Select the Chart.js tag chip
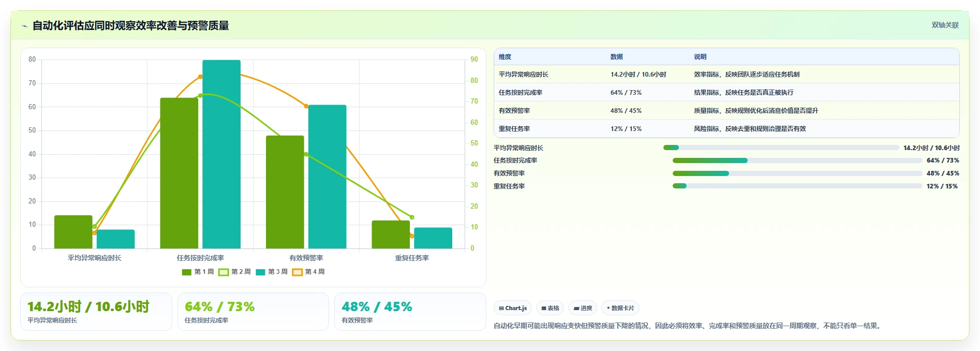The image size is (980, 351). click(513, 308)
